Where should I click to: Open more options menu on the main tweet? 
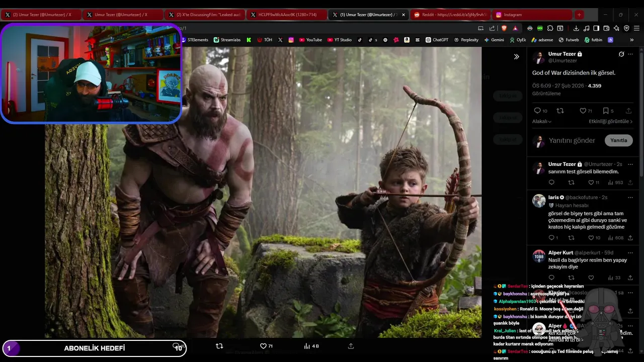click(630, 54)
